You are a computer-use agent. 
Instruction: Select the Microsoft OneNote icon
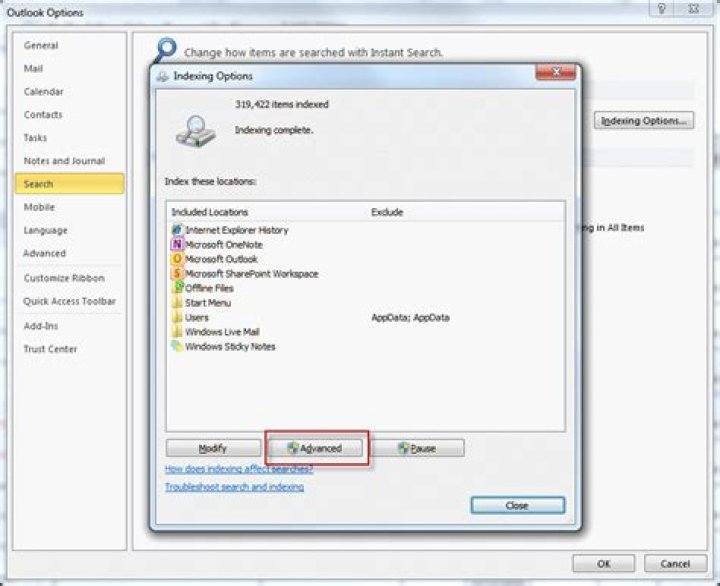(x=177, y=244)
